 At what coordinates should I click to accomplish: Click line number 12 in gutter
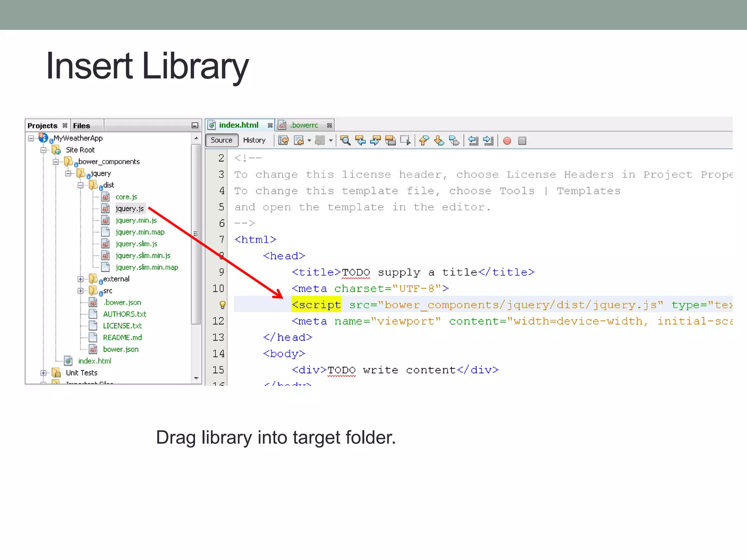click(x=218, y=321)
